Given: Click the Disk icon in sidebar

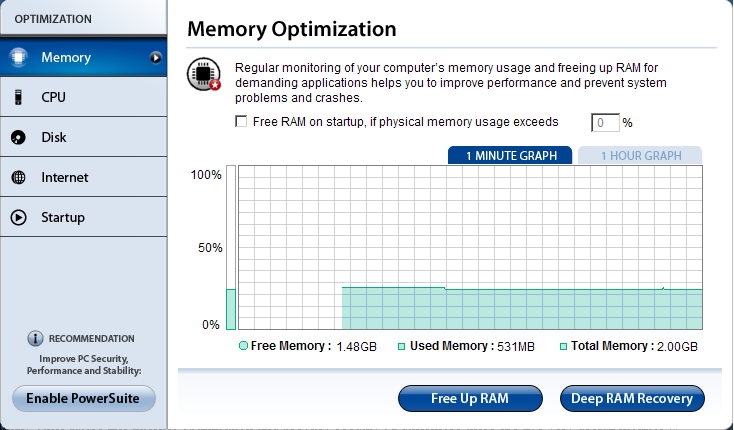Looking at the screenshot, I should tap(18, 137).
